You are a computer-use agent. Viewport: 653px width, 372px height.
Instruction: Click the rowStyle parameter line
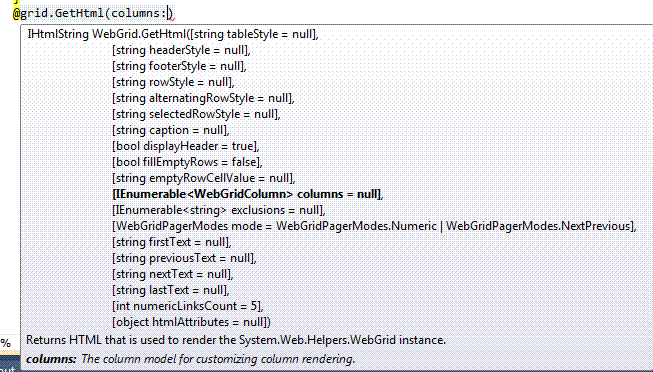[173, 82]
